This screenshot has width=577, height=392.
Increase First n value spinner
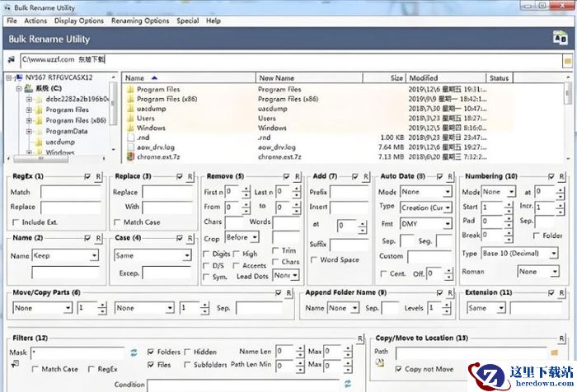[x=246, y=189]
